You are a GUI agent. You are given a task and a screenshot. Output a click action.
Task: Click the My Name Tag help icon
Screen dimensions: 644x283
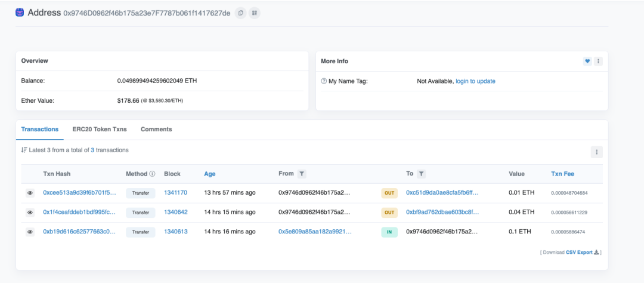point(324,81)
